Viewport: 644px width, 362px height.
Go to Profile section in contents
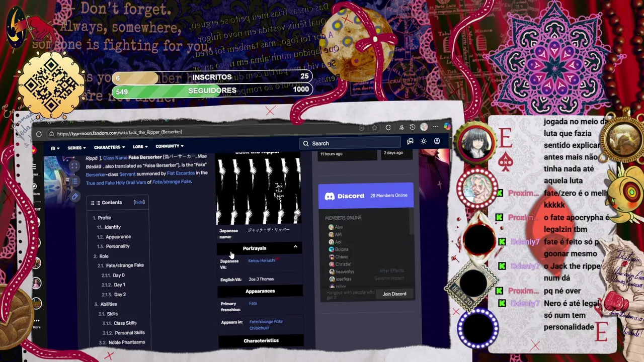(104, 218)
